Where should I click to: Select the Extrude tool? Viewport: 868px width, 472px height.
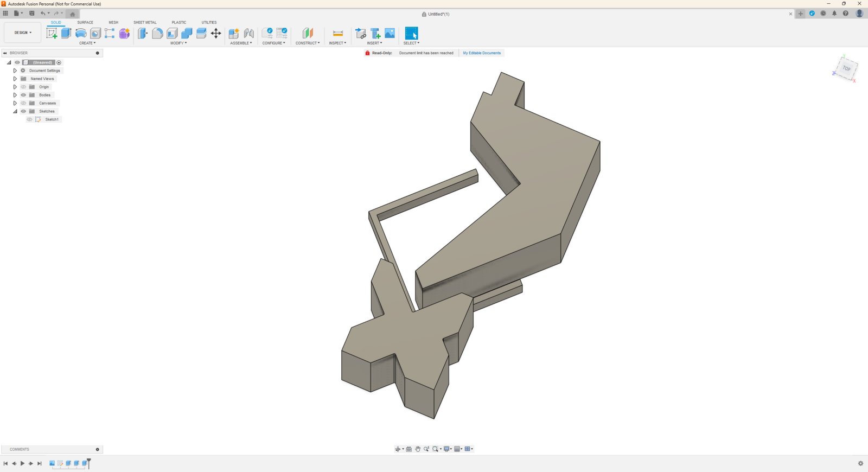(x=66, y=33)
